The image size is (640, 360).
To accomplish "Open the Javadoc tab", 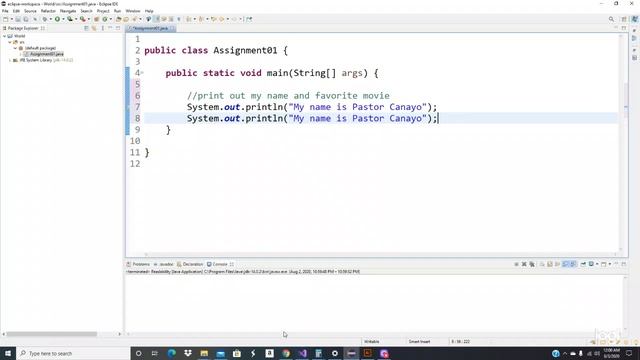I will (x=163, y=264).
